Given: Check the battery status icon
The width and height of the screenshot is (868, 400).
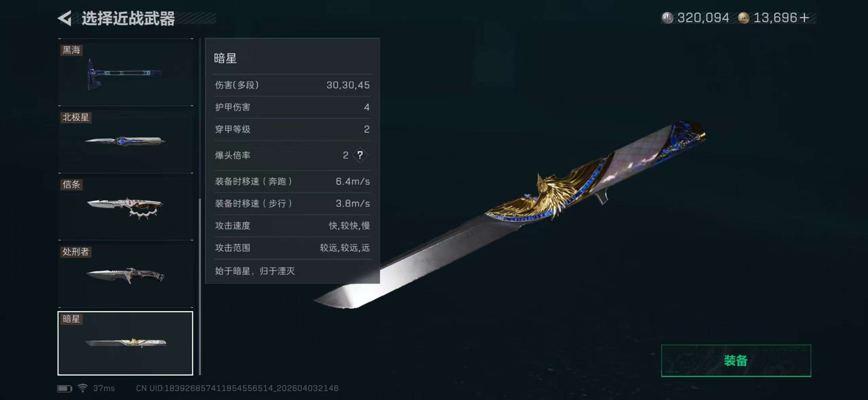Looking at the screenshot, I should [x=65, y=388].
